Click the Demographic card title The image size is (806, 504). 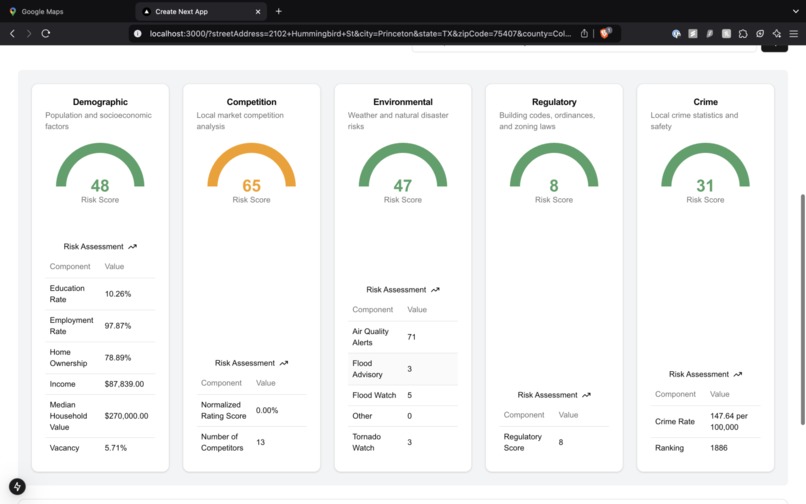click(100, 102)
